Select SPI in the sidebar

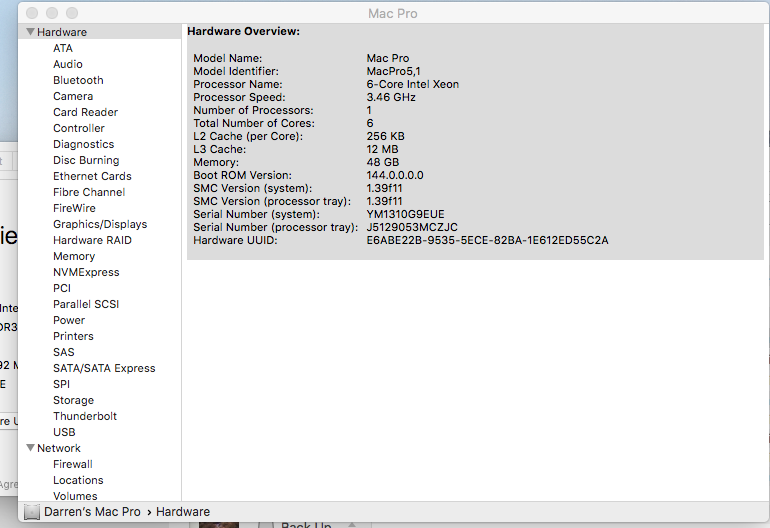point(61,384)
